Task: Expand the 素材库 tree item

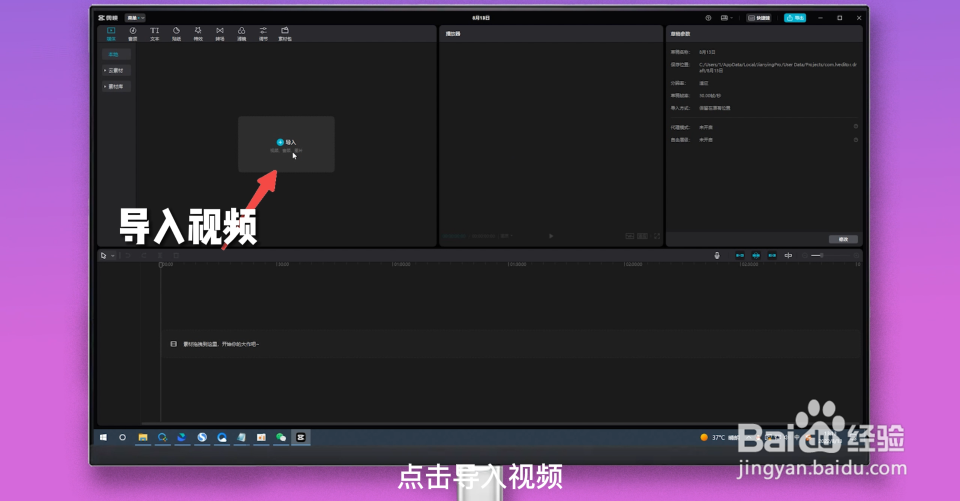Action: (116, 86)
